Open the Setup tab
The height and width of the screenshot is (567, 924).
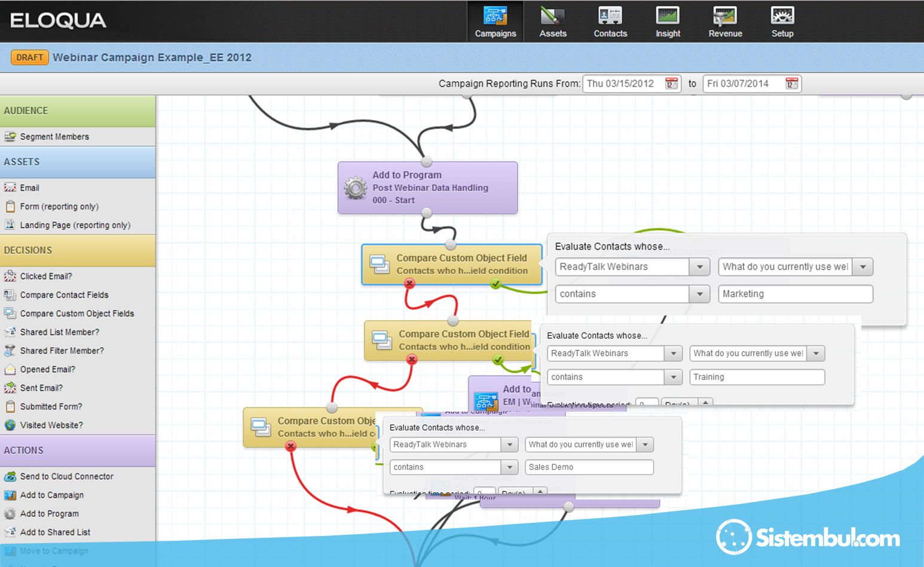tap(782, 22)
